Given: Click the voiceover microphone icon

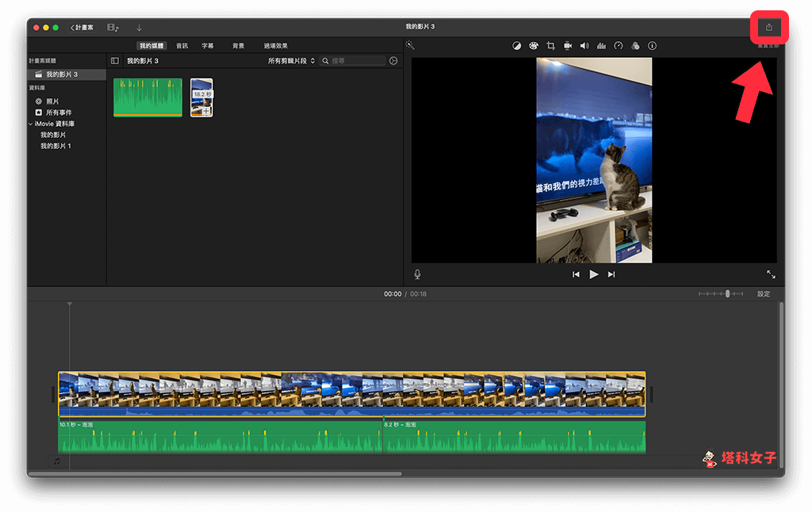Looking at the screenshot, I should (417, 274).
